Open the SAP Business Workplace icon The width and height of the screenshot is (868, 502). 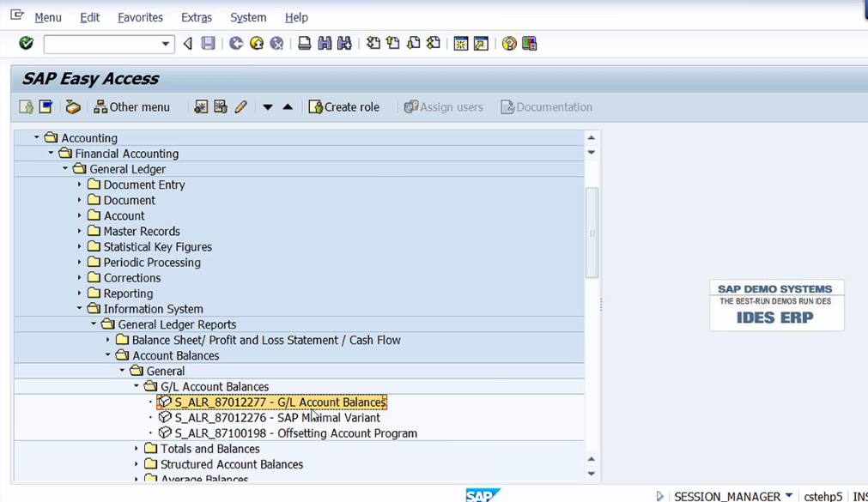[x=73, y=106]
